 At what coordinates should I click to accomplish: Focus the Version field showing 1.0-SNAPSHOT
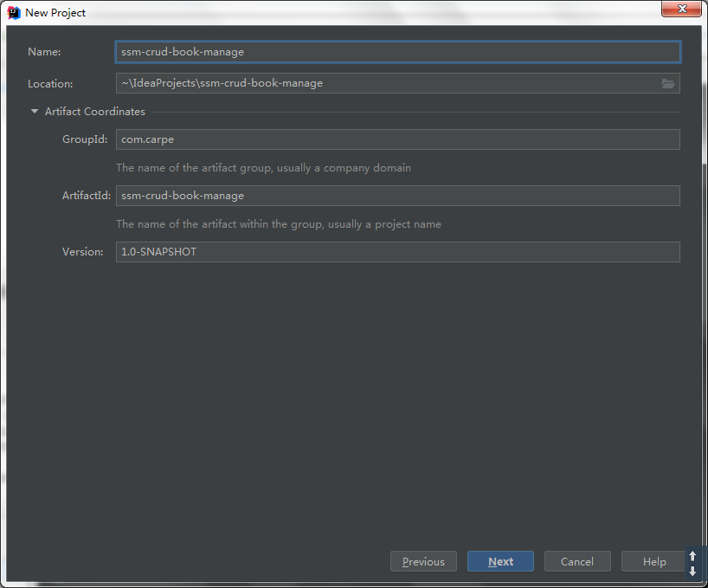398,252
